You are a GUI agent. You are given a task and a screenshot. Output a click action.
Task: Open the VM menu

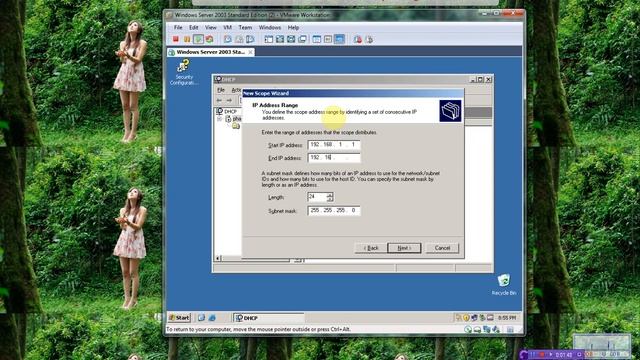227,27
